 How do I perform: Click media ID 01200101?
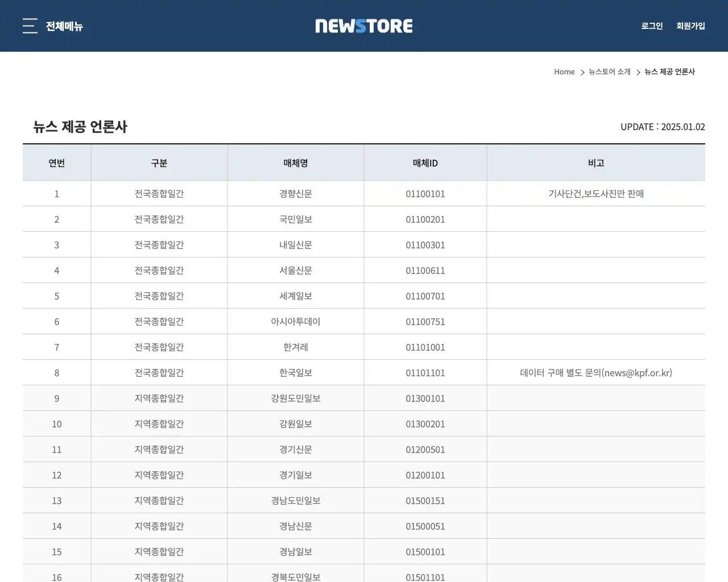pos(425,475)
